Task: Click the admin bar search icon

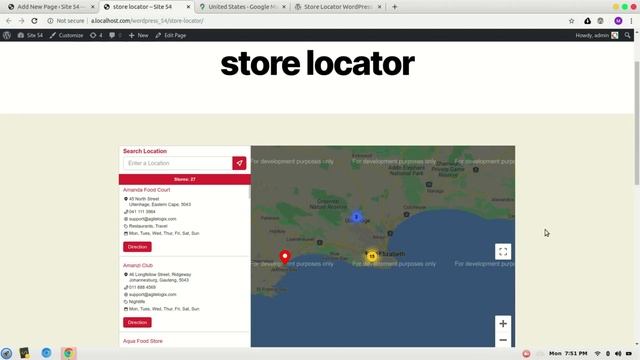Action: pos(627,36)
